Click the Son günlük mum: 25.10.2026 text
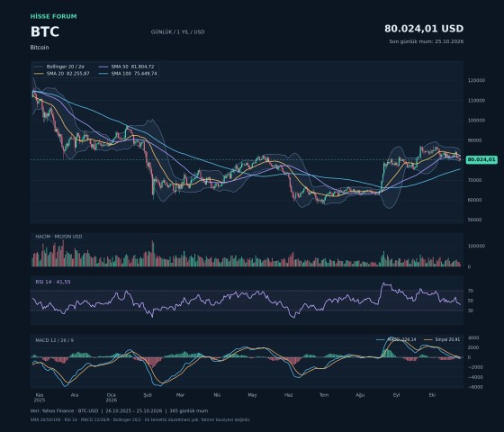Screen dimensions: 504x432 pyautogui.click(x=427, y=41)
